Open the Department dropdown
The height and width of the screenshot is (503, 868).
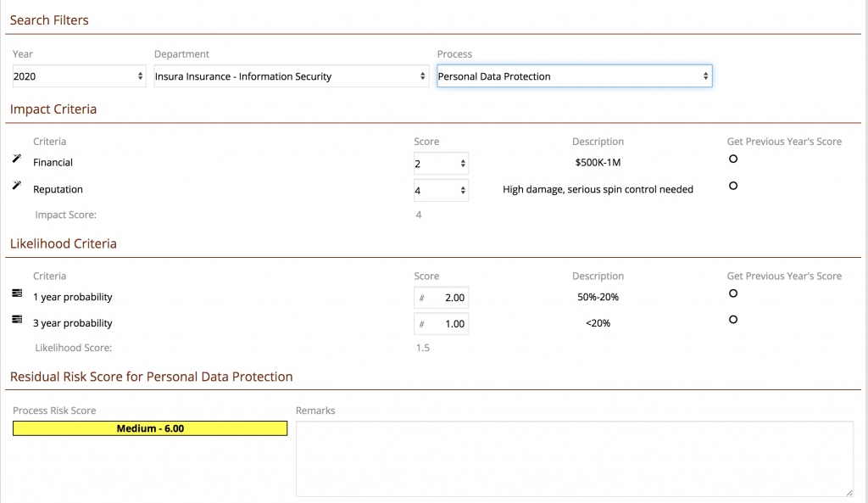pyautogui.click(x=292, y=75)
